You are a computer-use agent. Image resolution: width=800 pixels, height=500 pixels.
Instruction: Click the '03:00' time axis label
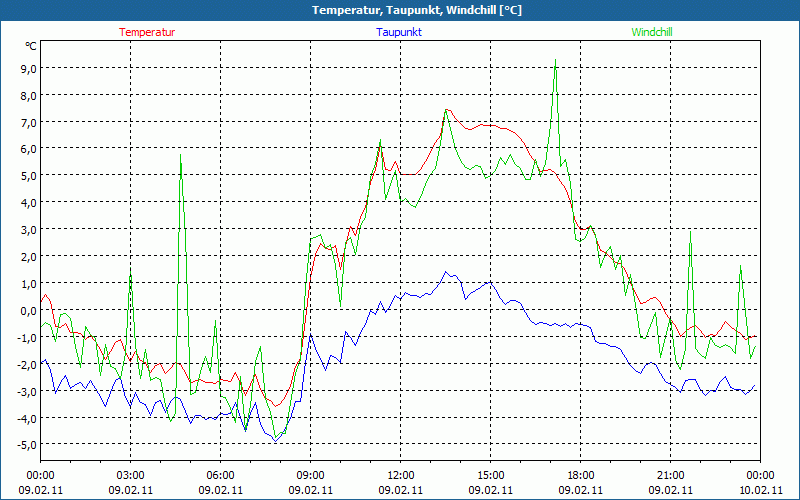click(x=130, y=476)
